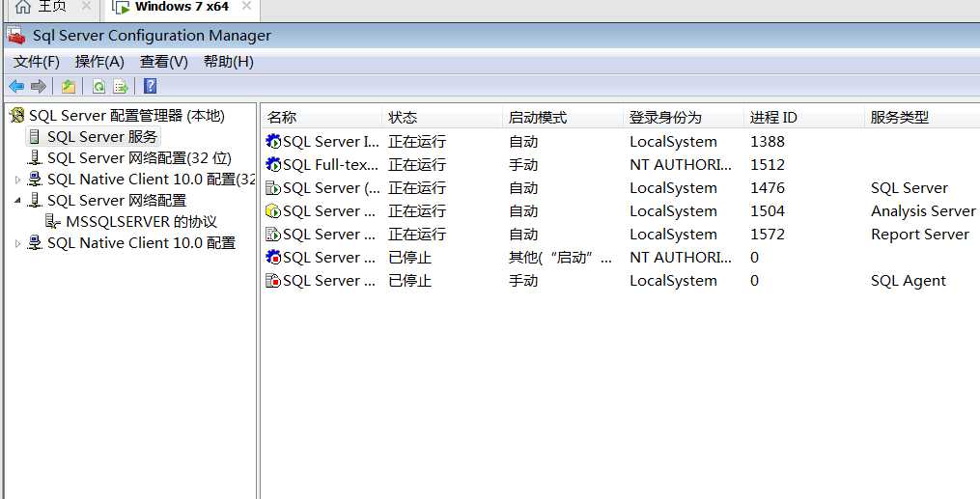Open the 查看(V) menu
The width and height of the screenshot is (980, 499).
point(164,62)
